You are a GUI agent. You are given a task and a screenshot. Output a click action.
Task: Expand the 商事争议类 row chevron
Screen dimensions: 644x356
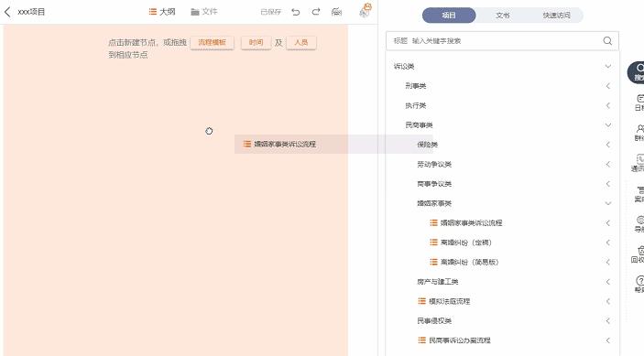click(608, 184)
